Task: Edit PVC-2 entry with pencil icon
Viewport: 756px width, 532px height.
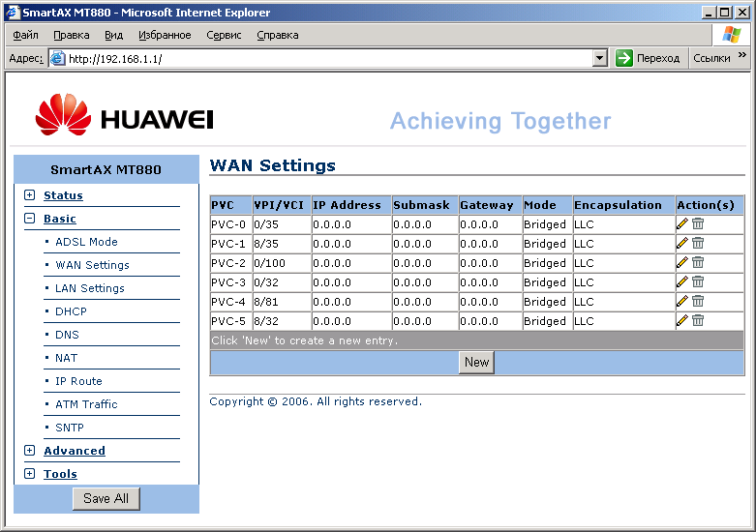Action: tap(681, 262)
